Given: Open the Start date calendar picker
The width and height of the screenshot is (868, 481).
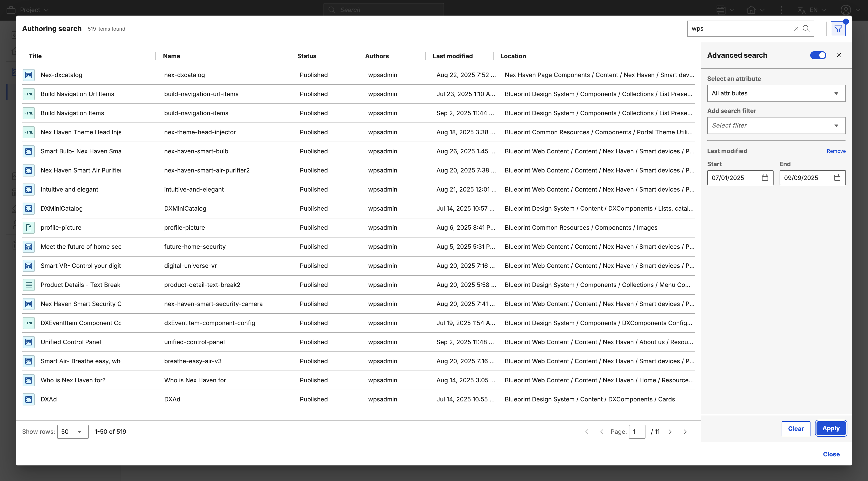Looking at the screenshot, I should 765,177.
